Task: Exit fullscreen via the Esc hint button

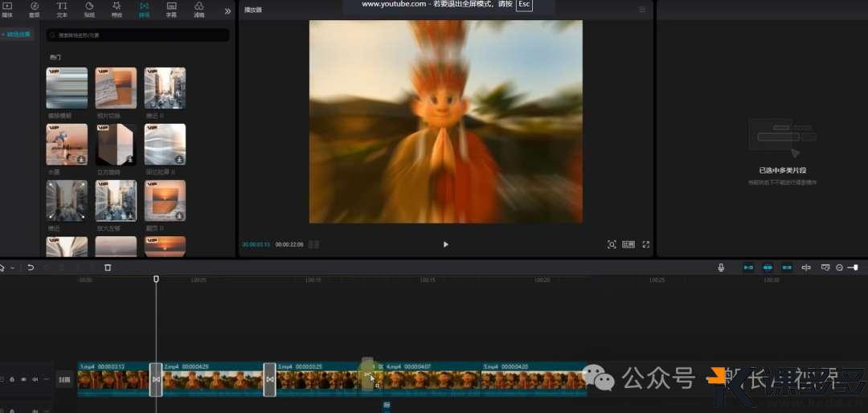Action: click(x=524, y=5)
